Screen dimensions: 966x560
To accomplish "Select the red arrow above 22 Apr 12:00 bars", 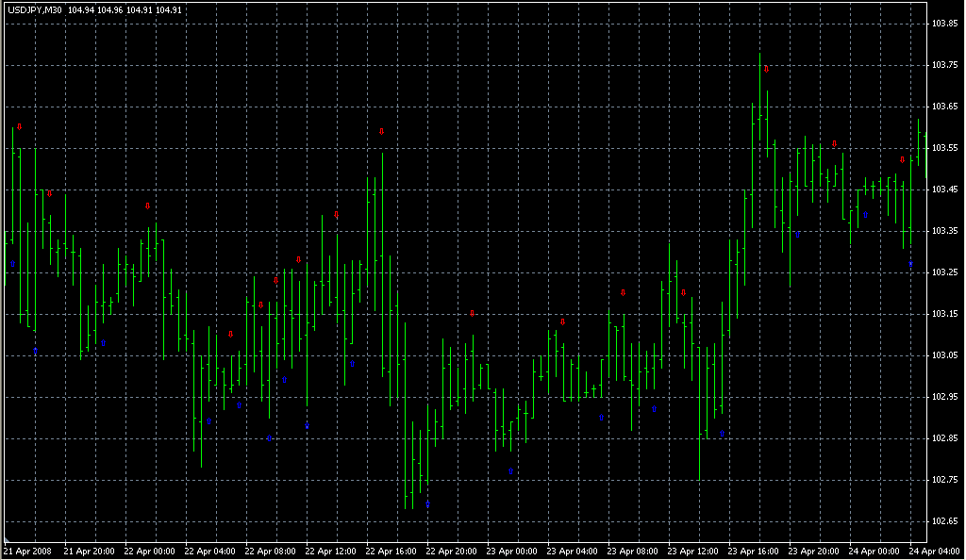I will click(x=336, y=215).
